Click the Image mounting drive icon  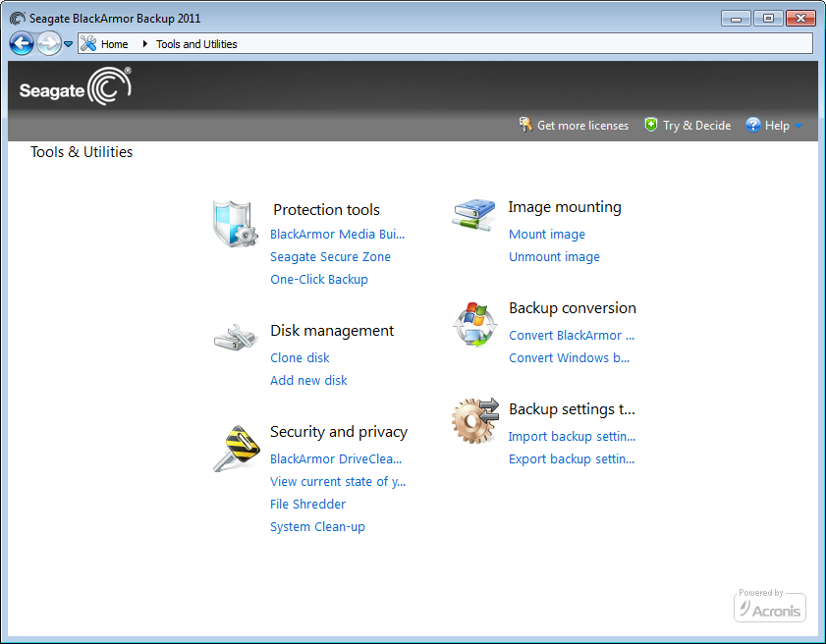[474, 214]
